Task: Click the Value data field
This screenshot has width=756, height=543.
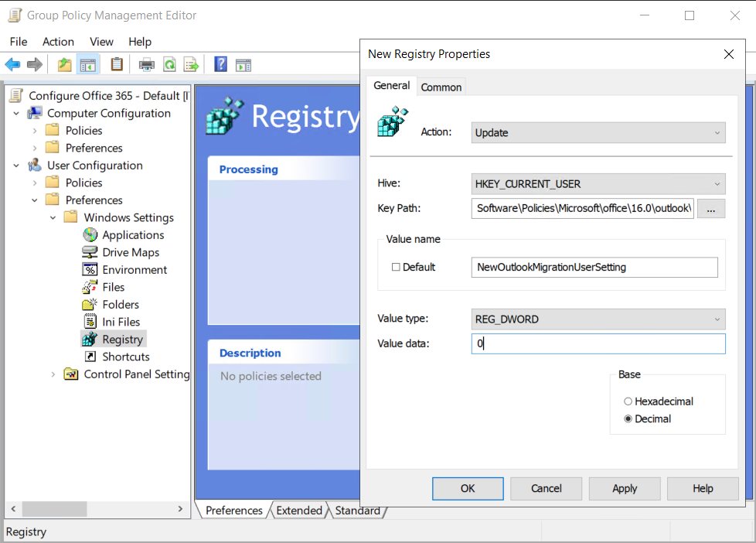Action: click(598, 343)
